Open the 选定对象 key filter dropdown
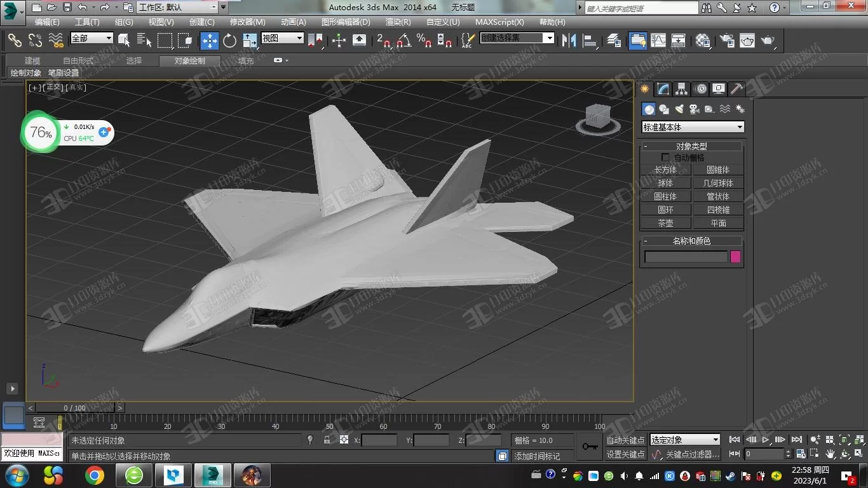Viewport: 868px width, 488px height. (684, 440)
